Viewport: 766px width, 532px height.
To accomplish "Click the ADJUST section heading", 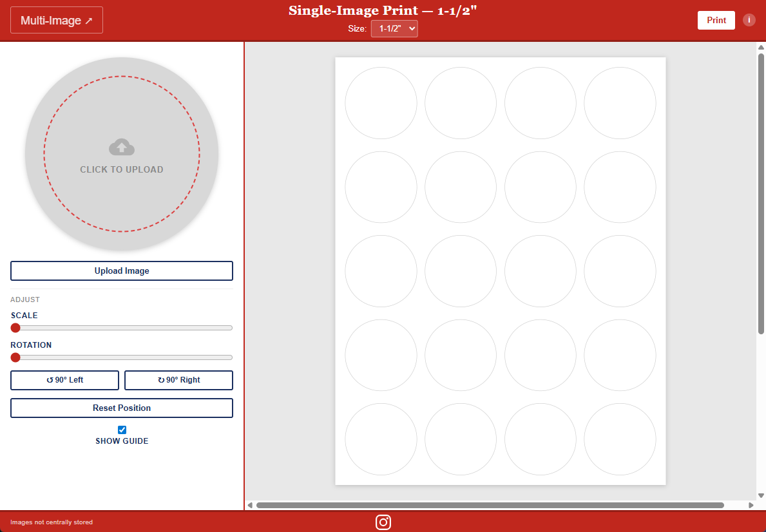I will tap(25, 299).
